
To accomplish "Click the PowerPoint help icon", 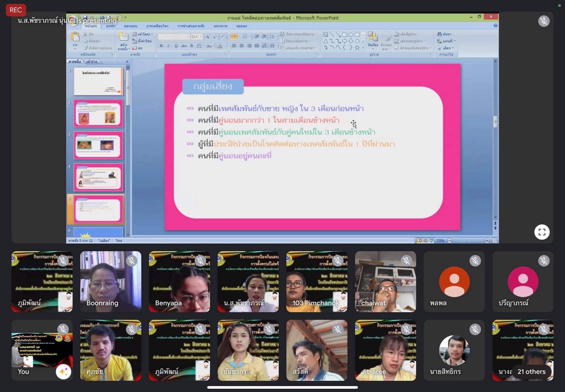I will (x=495, y=25).
